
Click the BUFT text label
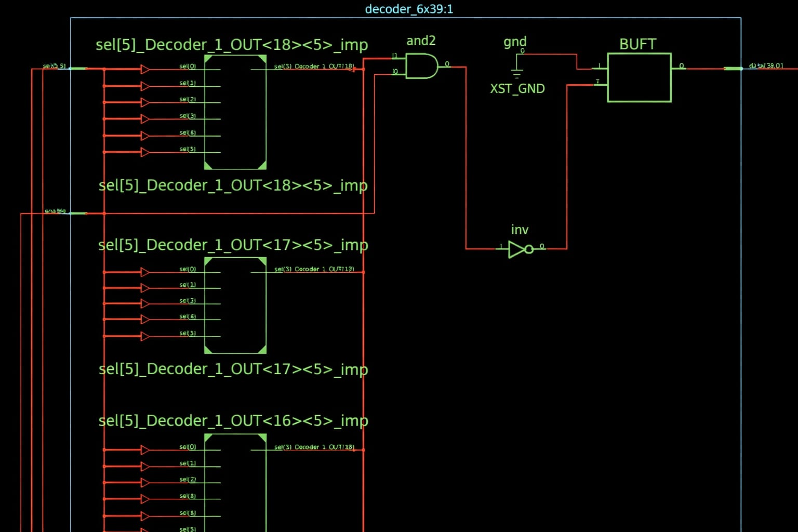pyautogui.click(x=637, y=45)
